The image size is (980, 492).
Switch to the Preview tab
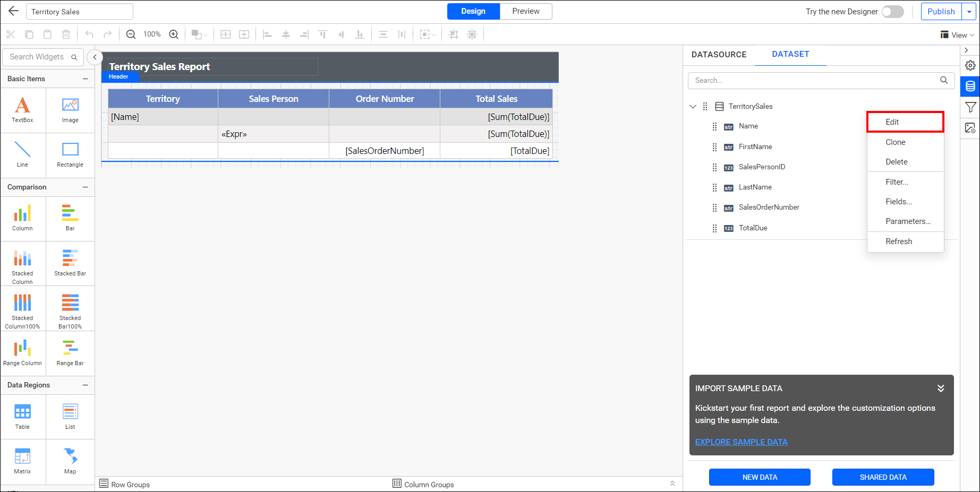[525, 11]
